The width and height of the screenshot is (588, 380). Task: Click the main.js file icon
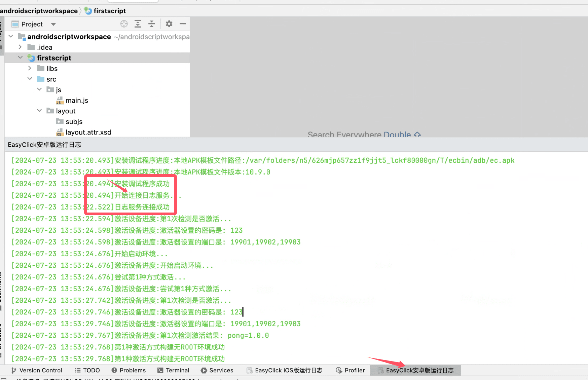60,100
